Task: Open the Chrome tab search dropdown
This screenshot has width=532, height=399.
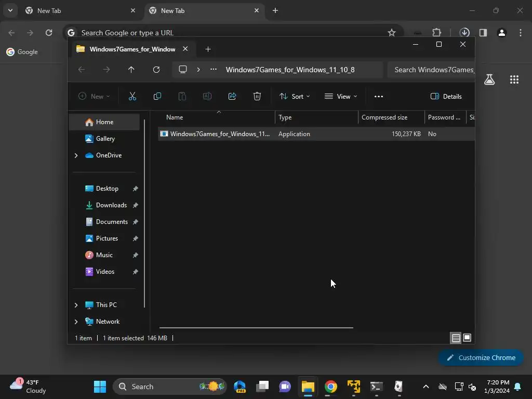Action: [x=10, y=10]
